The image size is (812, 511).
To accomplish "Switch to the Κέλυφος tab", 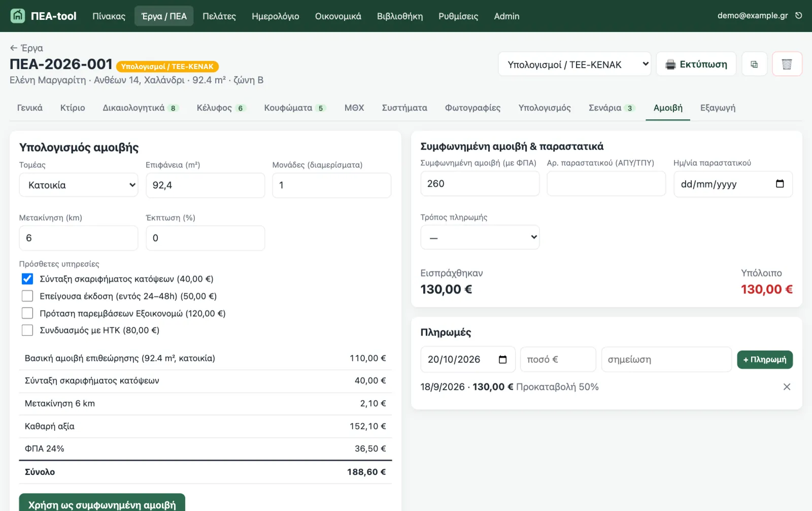I will pos(221,108).
